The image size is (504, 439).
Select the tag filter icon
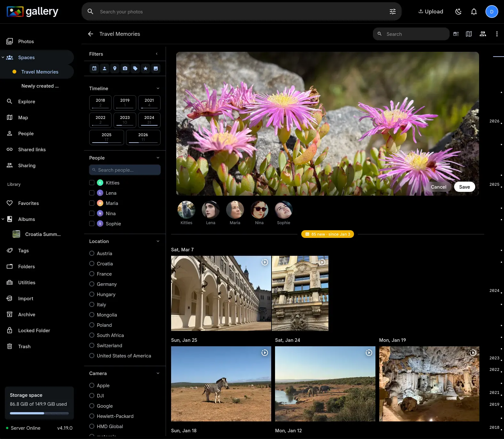point(135,68)
